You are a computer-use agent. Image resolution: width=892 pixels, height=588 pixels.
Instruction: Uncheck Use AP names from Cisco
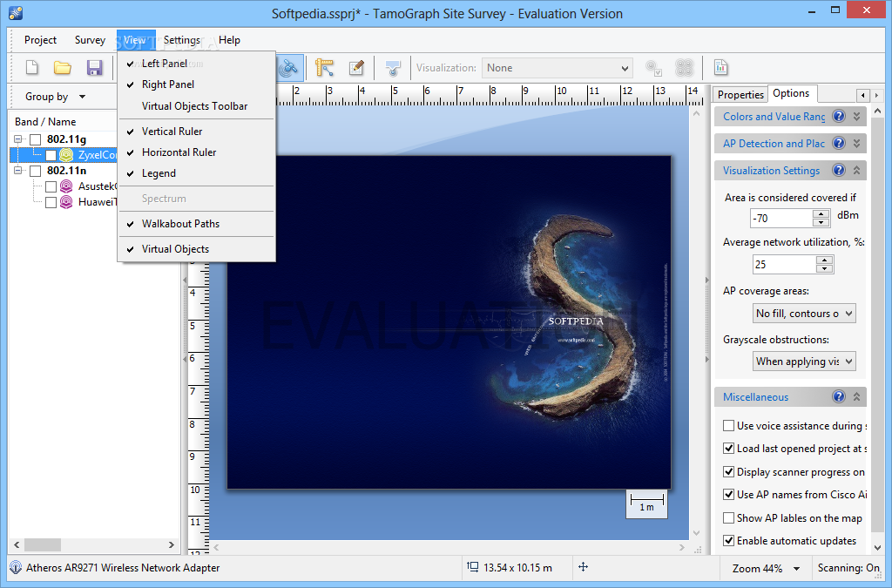click(728, 494)
